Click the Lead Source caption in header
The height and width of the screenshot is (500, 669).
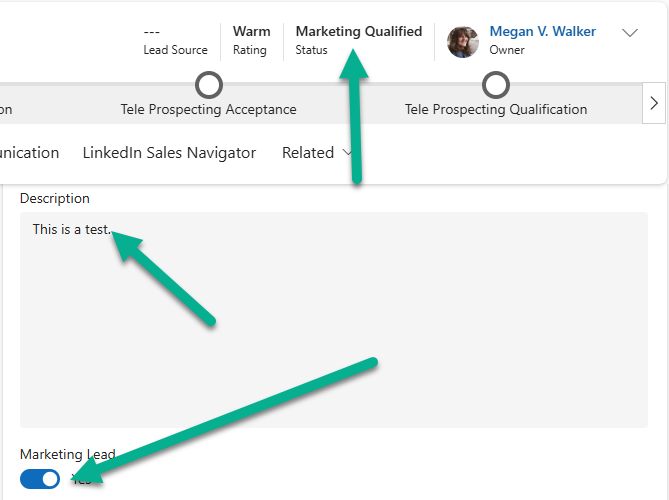[x=175, y=50]
